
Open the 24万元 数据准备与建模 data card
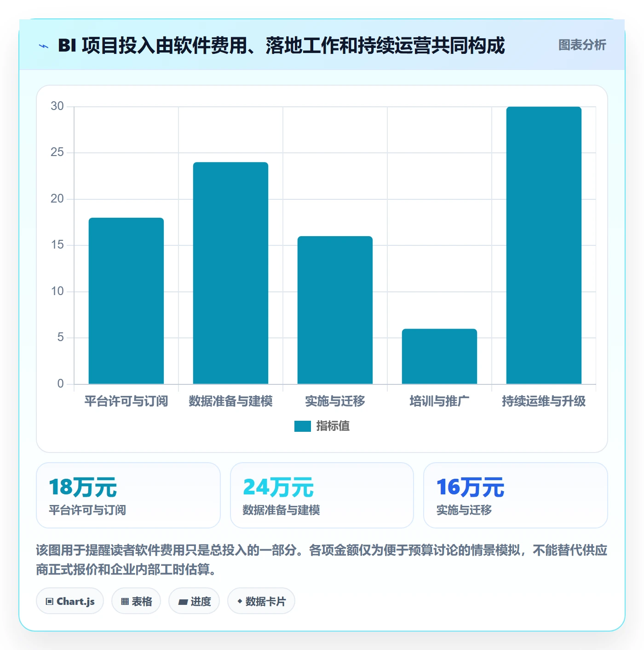tap(322, 495)
